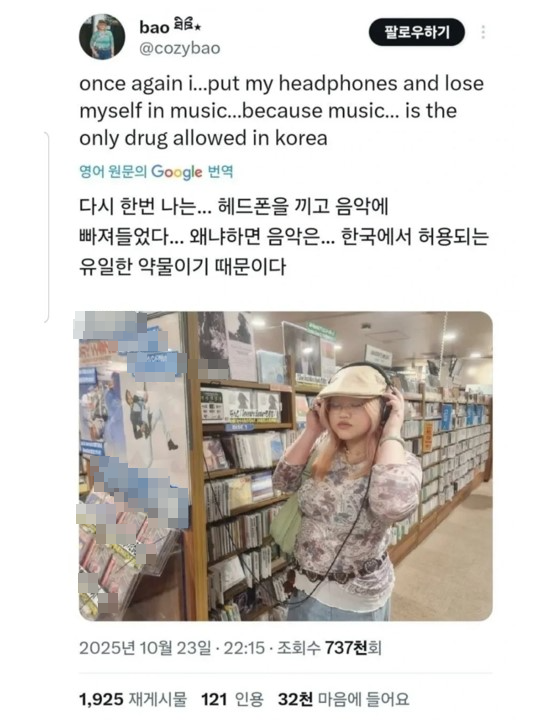Click the 번역 translation link word

220,172
